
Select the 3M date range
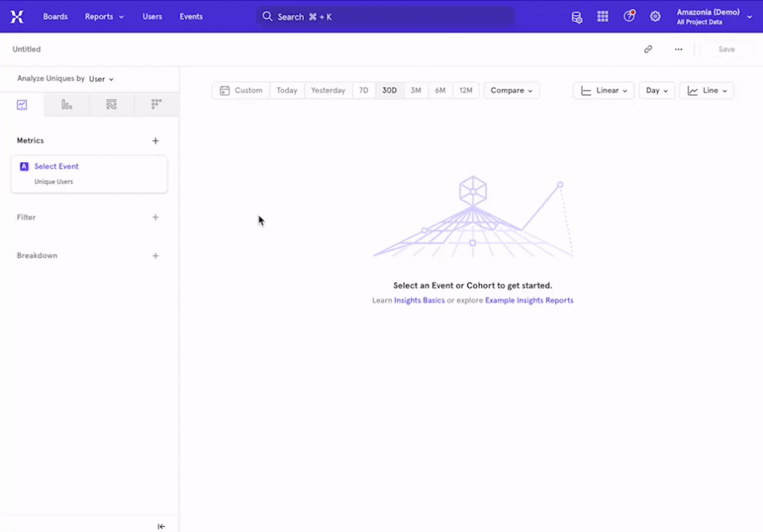(416, 90)
